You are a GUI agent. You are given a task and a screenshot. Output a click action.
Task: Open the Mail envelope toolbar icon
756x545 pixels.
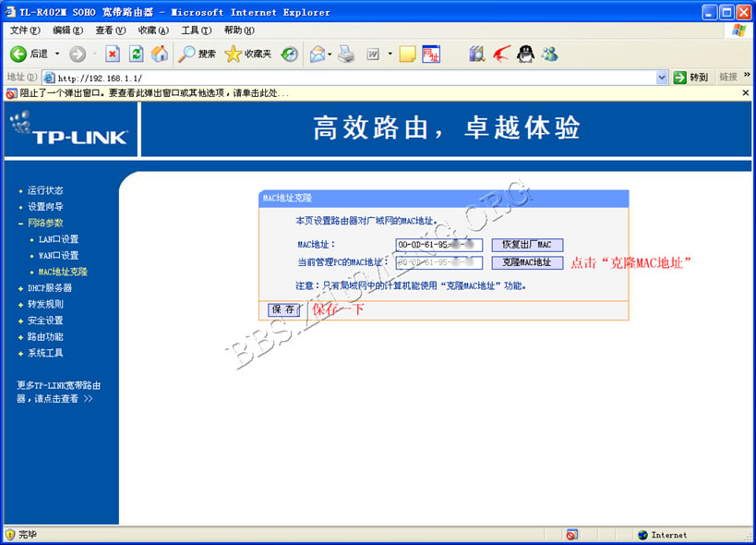coord(318,54)
